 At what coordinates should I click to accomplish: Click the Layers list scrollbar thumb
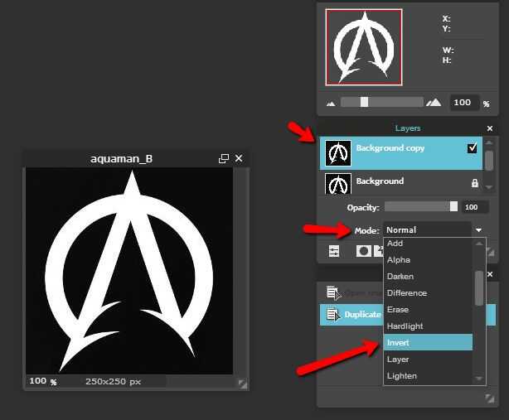[489, 160]
